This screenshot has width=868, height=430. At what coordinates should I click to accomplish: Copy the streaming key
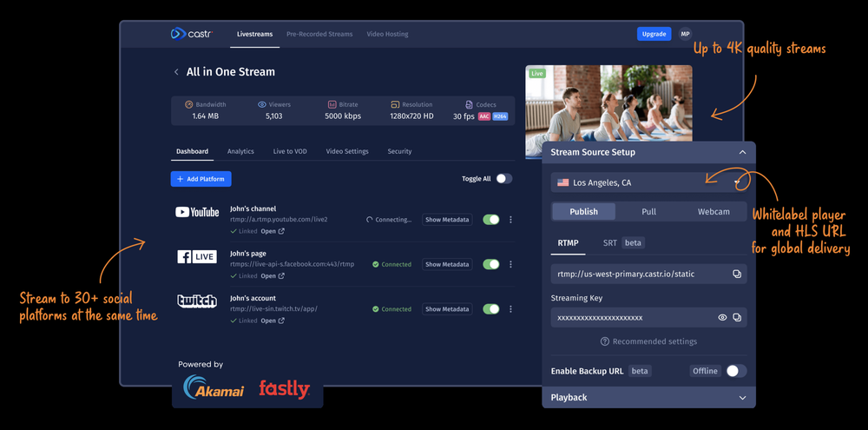point(737,318)
